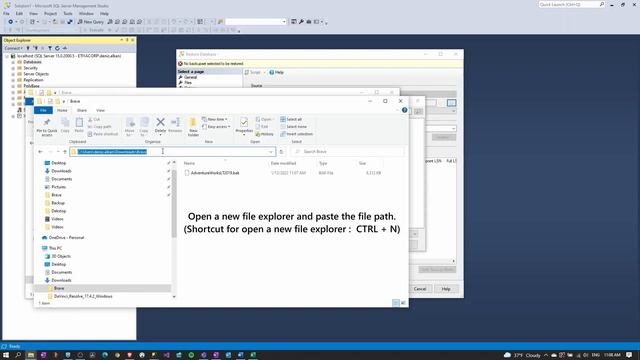
Task: Click File Explorer icon on the taskbar
Action: click(x=31, y=355)
